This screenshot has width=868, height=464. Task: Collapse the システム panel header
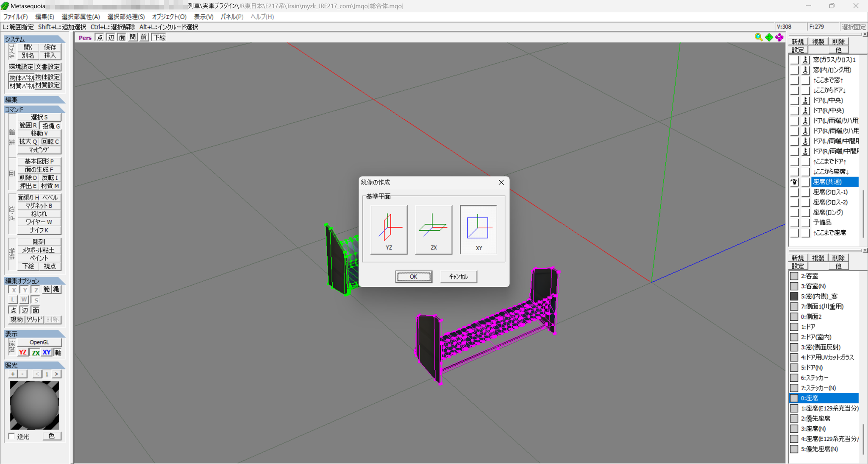[35, 39]
